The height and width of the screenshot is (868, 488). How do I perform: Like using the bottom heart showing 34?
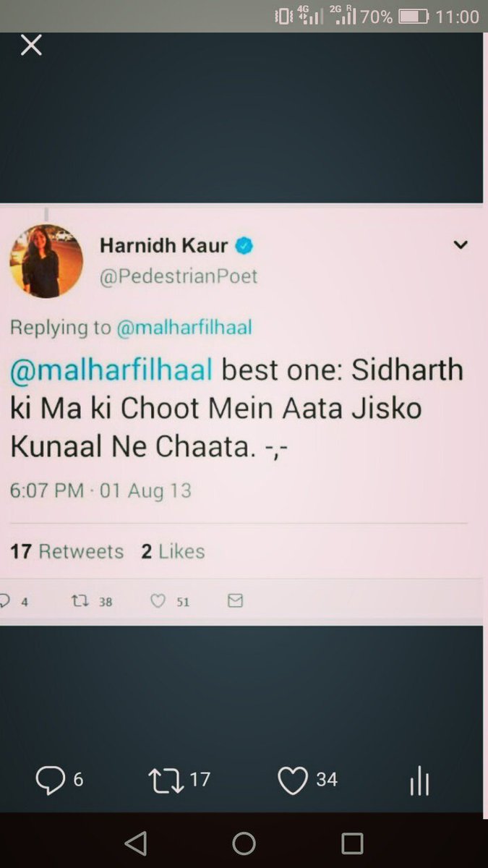click(x=308, y=780)
